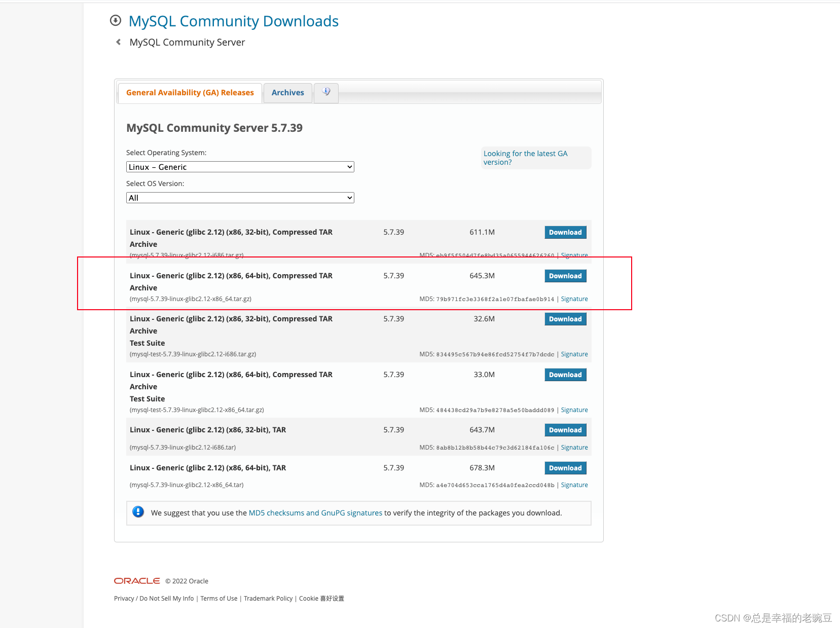Click the Oracle logo in footer
The image size is (840, 628).
(x=137, y=581)
